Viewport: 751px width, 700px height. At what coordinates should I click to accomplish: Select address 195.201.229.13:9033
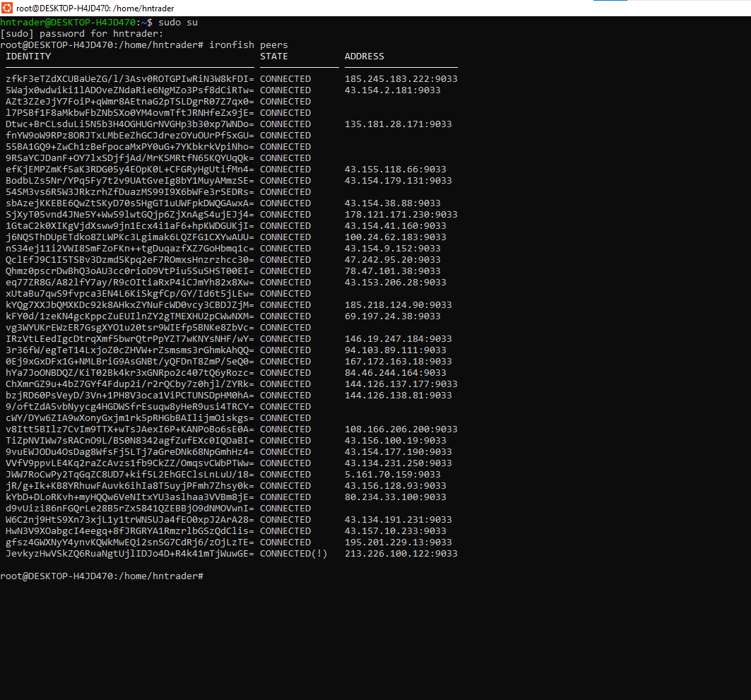point(398,542)
